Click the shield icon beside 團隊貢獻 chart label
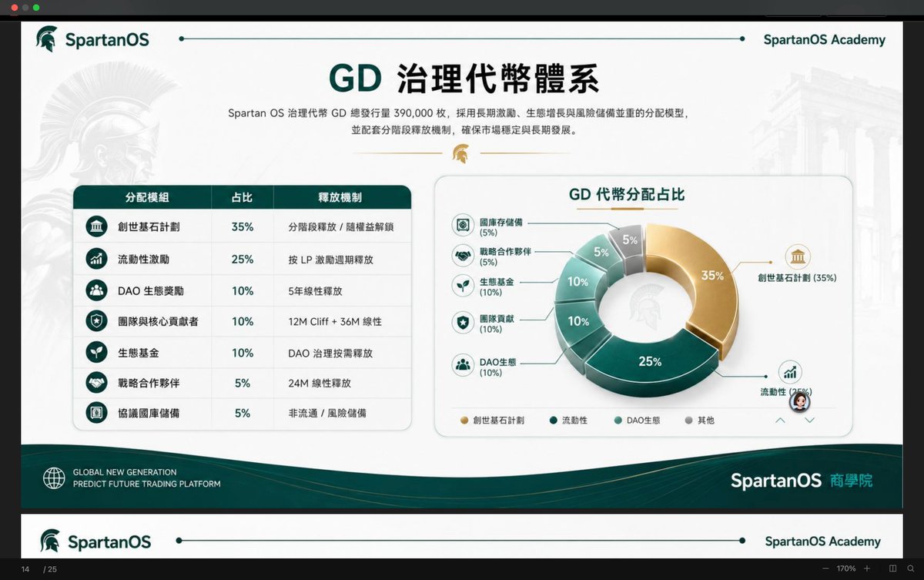 [463, 323]
